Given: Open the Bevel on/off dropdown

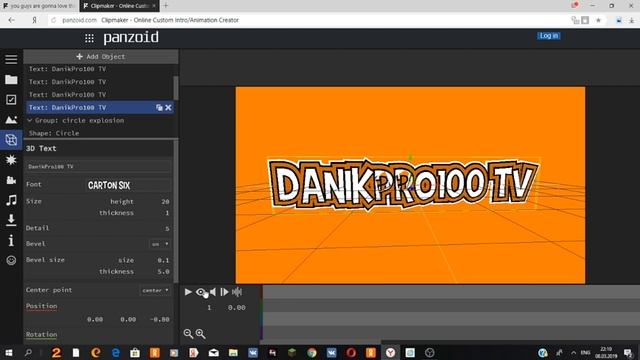Looking at the screenshot, I should [x=160, y=244].
